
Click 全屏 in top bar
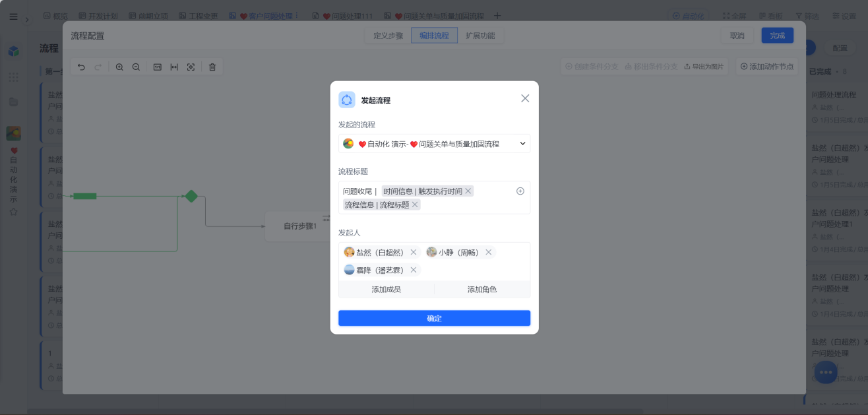point(735,16)
